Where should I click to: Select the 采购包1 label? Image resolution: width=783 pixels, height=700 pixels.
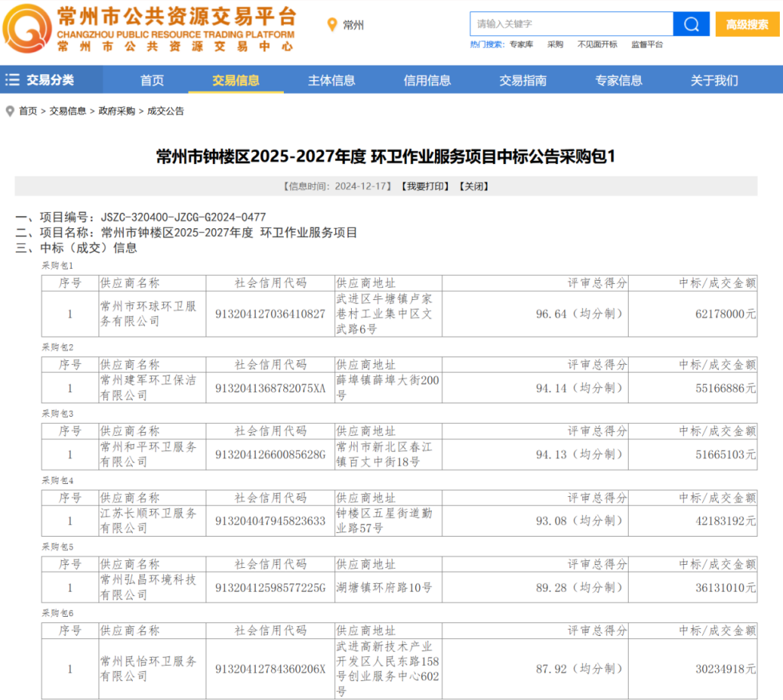(57, 266)
